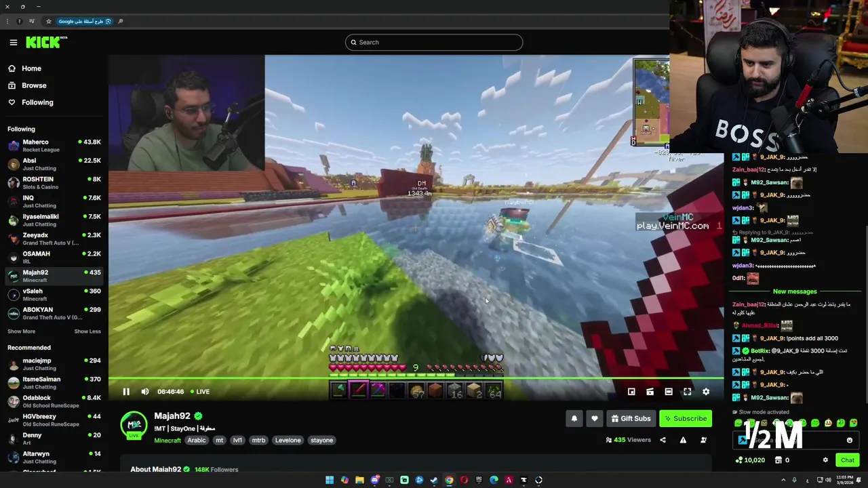Open HGVbreezy recommended channel
The height and width of the screenshot is (488, 868).
click(54, 420)
